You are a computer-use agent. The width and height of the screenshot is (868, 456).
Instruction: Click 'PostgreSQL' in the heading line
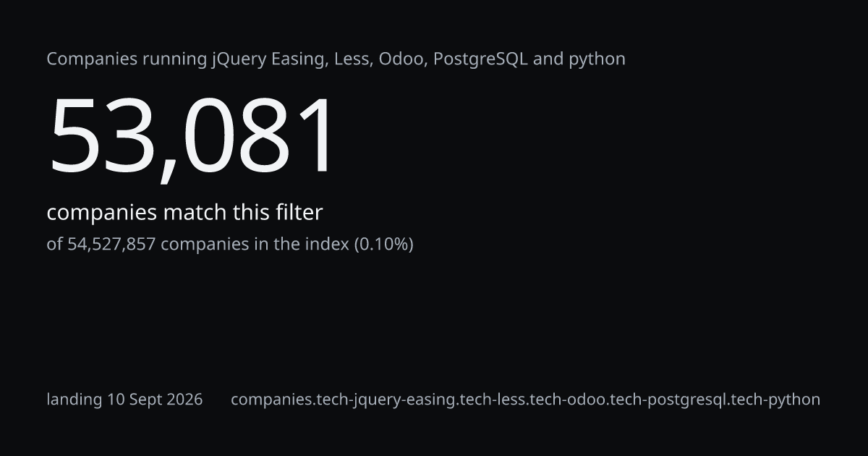(x=480, y=59)
